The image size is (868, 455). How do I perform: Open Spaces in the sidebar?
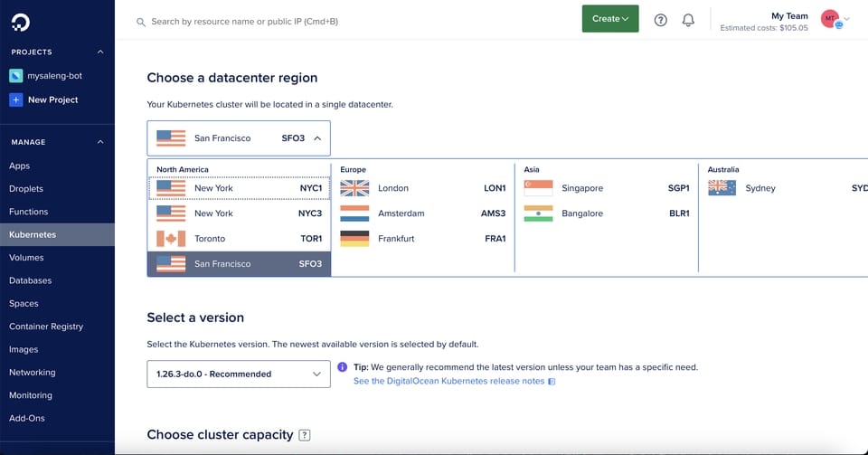point(24,304)
